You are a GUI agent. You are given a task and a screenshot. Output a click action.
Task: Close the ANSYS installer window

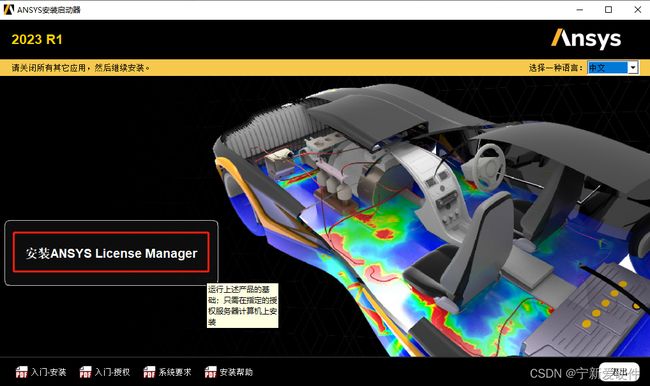tap(638, 10)
